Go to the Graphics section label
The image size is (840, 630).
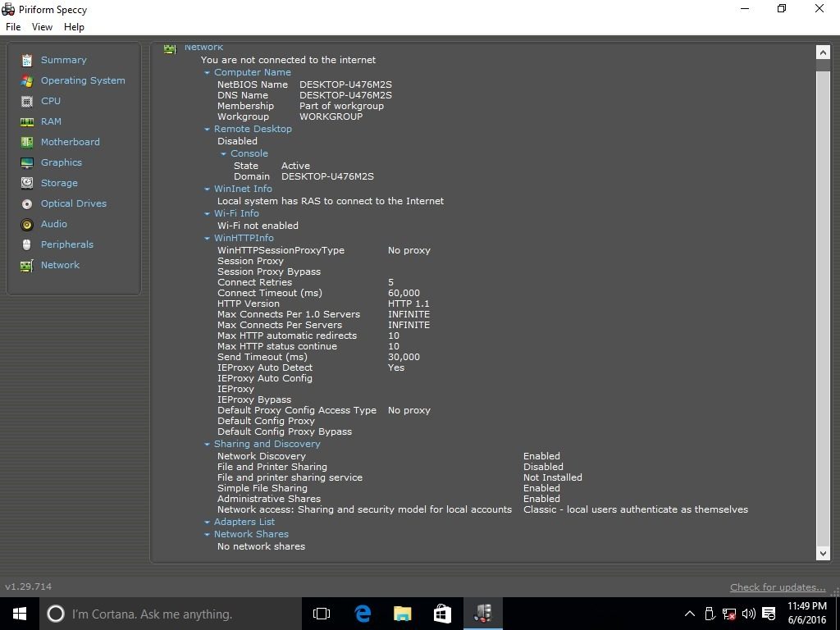[61, 162]
